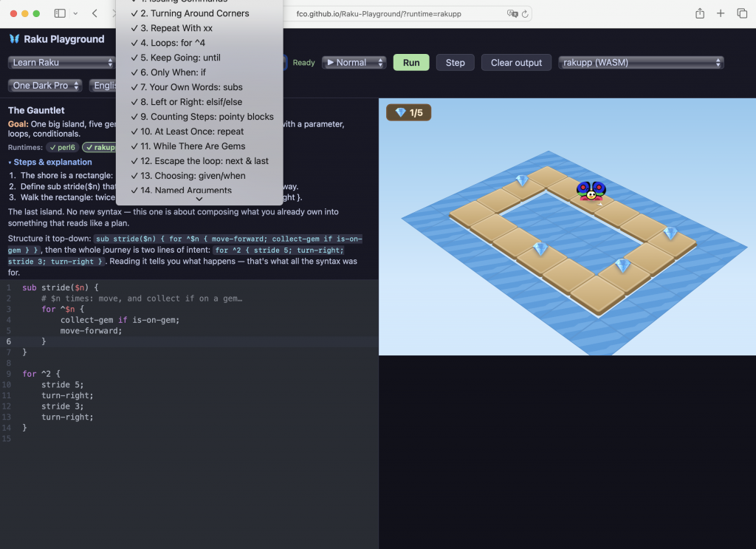
Task: Select lesson 10. At Least Once: repeat
Action: tap(199, 132)
